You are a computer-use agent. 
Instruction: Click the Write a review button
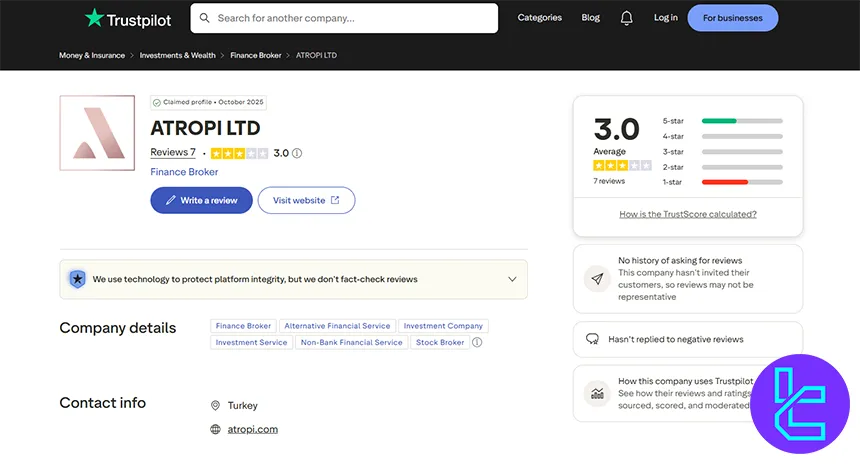[201, 200]
